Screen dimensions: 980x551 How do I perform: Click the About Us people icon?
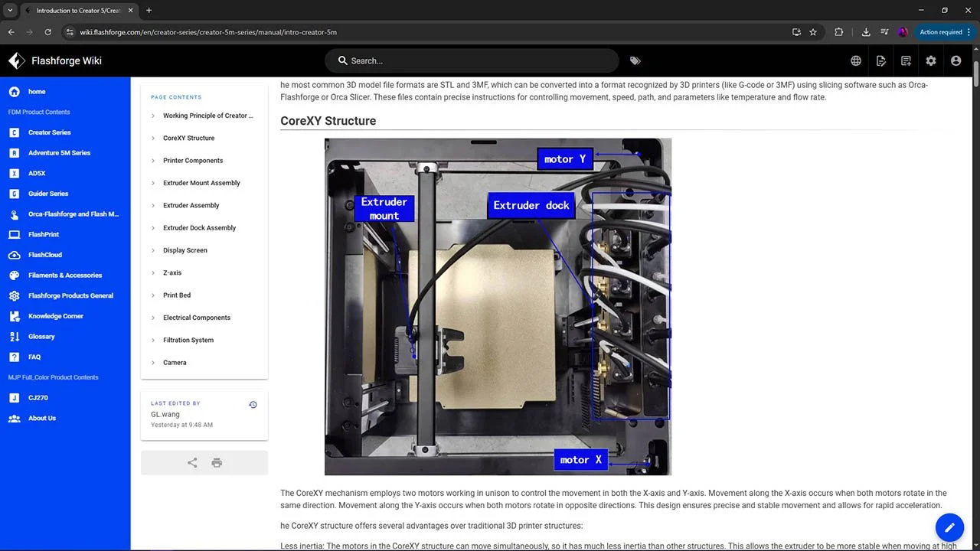point(14,418)
